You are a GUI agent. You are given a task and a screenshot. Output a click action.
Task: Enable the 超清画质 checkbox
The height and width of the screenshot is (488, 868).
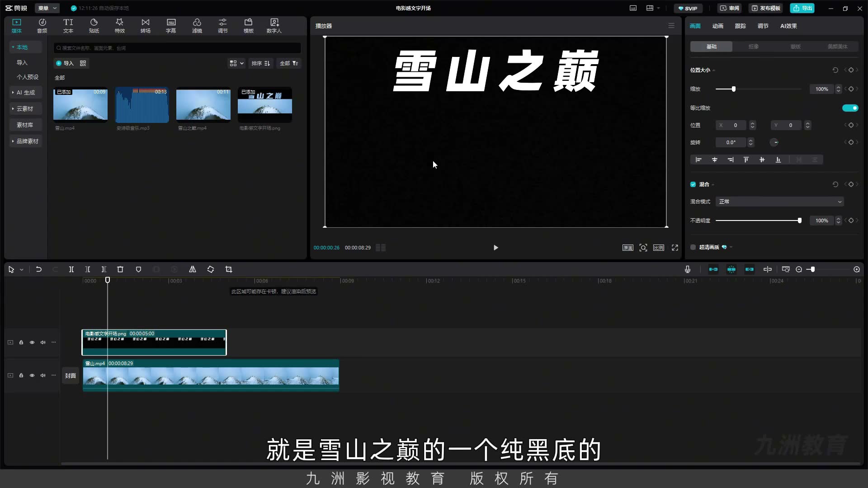pyautogui.click(x=693, y=247)
